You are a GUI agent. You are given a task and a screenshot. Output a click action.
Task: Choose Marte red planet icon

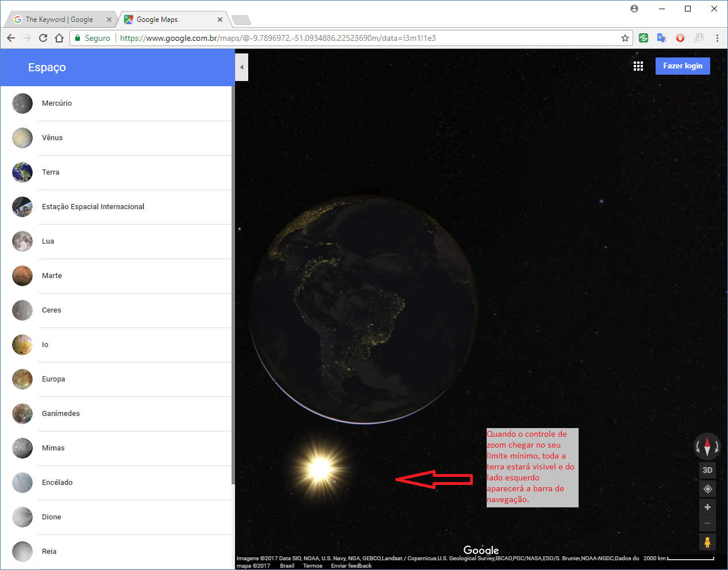point(22,276)
